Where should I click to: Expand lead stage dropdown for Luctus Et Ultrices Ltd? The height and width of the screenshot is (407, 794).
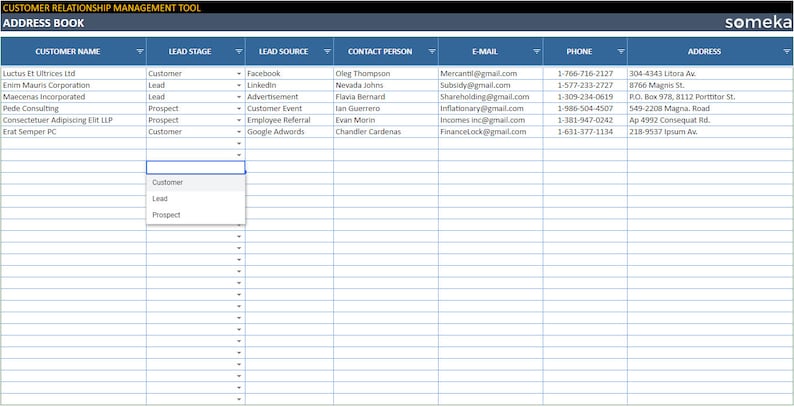pos(239,74)
